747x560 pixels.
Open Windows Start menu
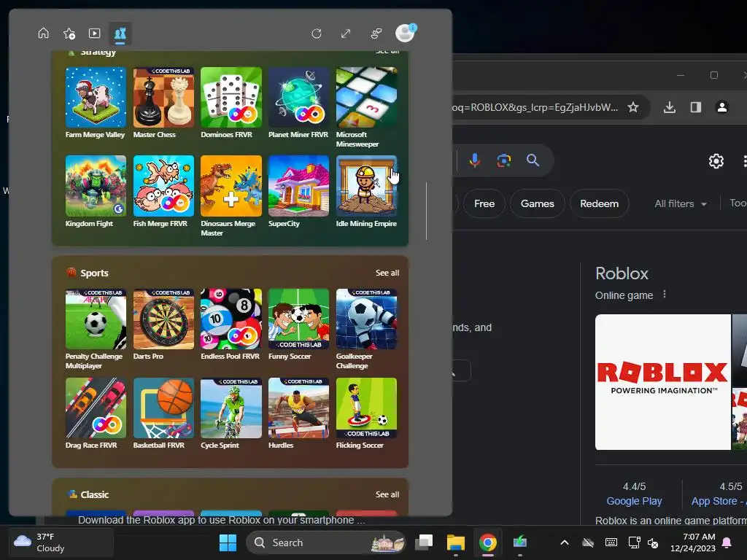coord(228,542)
